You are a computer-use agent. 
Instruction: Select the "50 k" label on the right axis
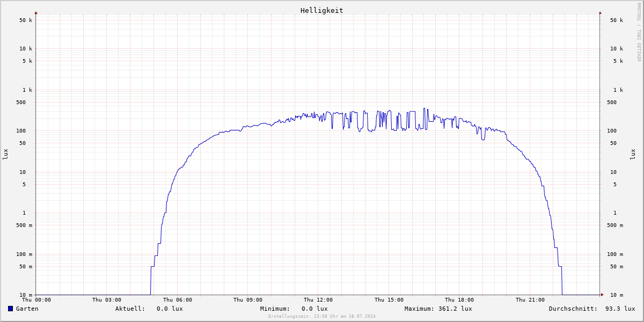coord(617,20)
